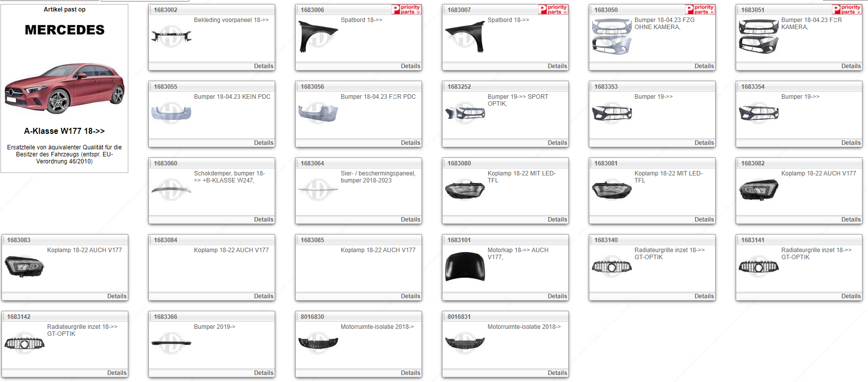The height and width of the screenshot is (382, 868).
Task: Click the priority parts badge on item 1683007
Action: click(x=553, y=10)
